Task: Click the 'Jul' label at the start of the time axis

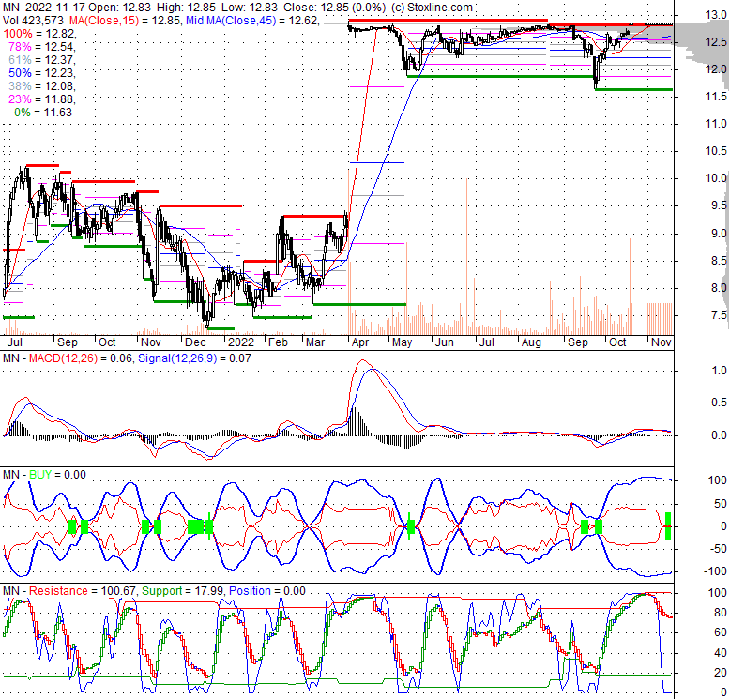Action: tap(14, 342)
